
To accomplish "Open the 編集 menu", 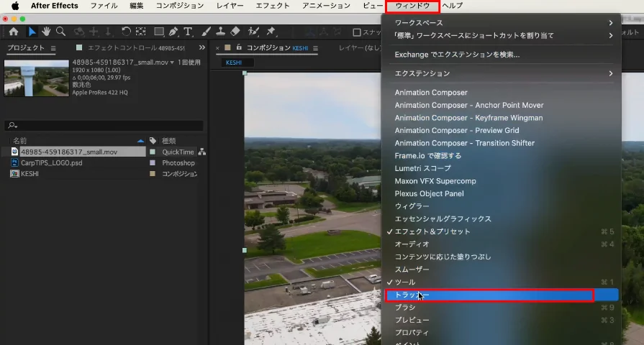I will 137,6.
